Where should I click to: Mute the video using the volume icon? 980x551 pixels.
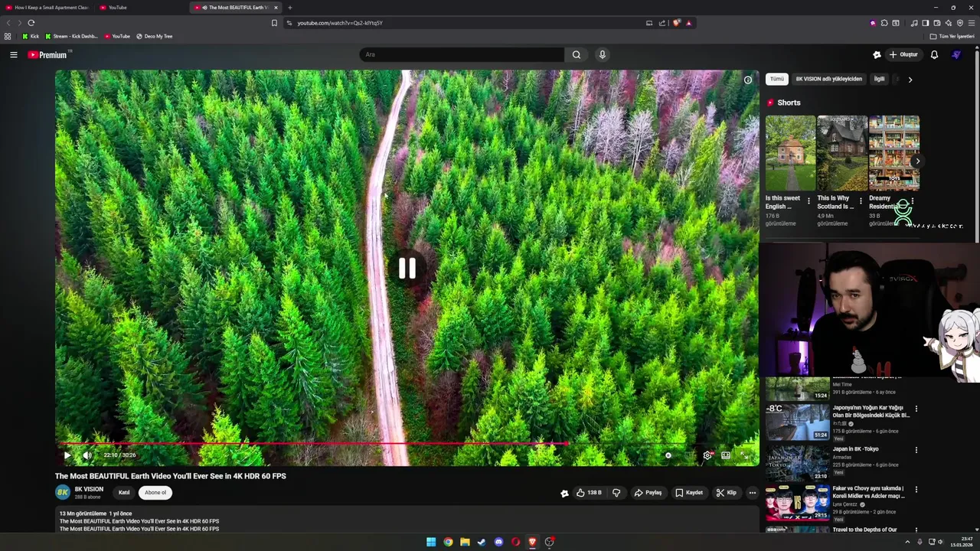[x=87, y=455]
